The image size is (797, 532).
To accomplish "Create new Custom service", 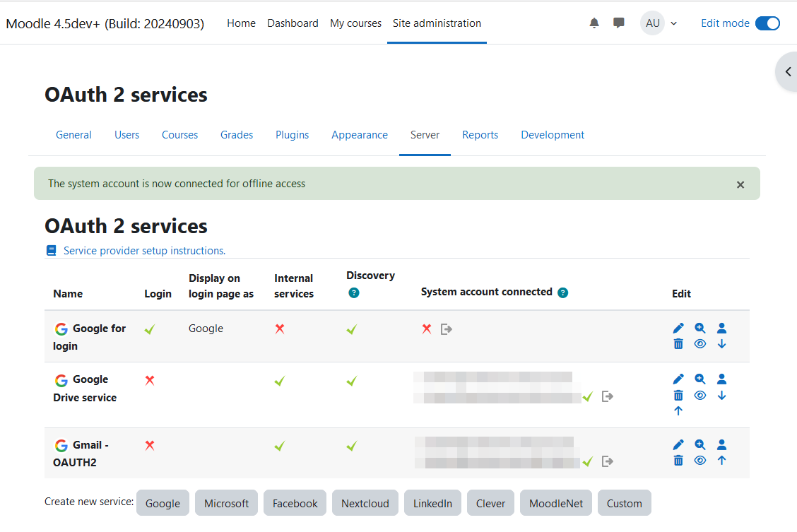I will (624, 503).
